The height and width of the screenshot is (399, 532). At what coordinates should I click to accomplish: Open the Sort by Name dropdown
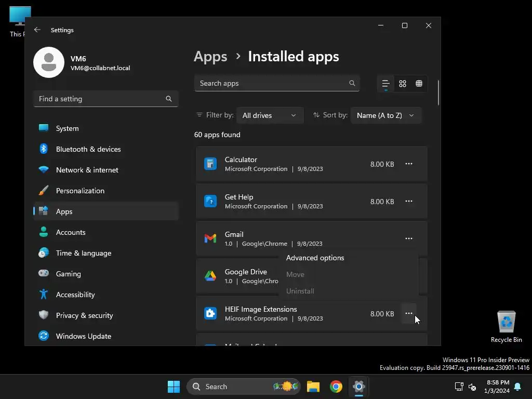386,115
